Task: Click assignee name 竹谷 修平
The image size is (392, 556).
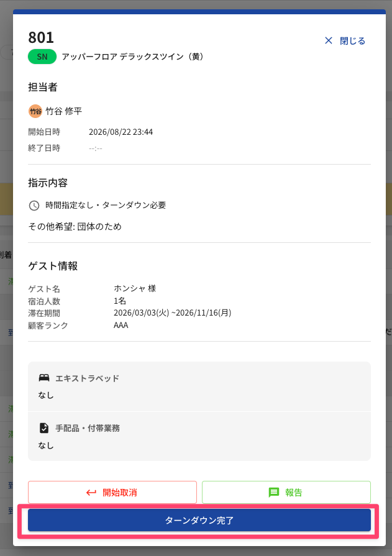Action: [x=64, y=111]
